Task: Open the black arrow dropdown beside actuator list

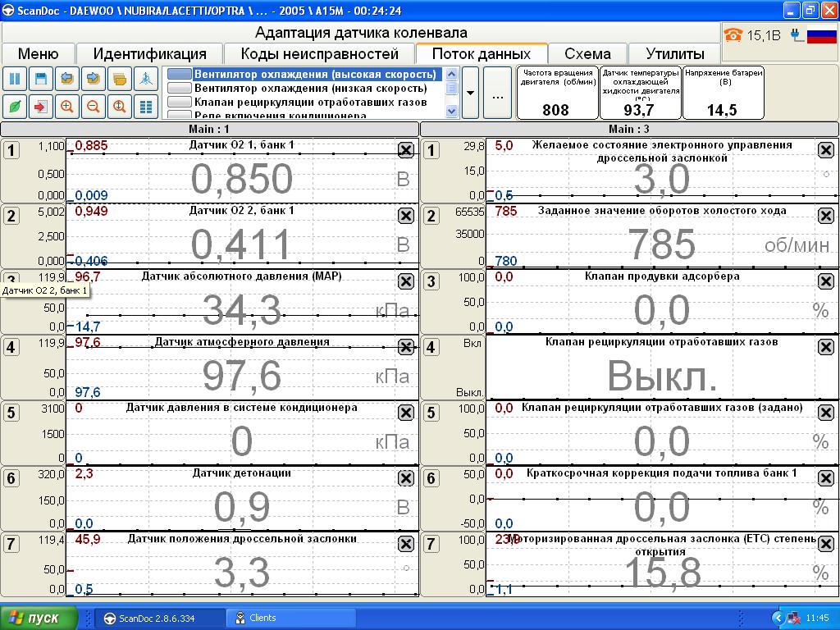Action: coord(470,93)
